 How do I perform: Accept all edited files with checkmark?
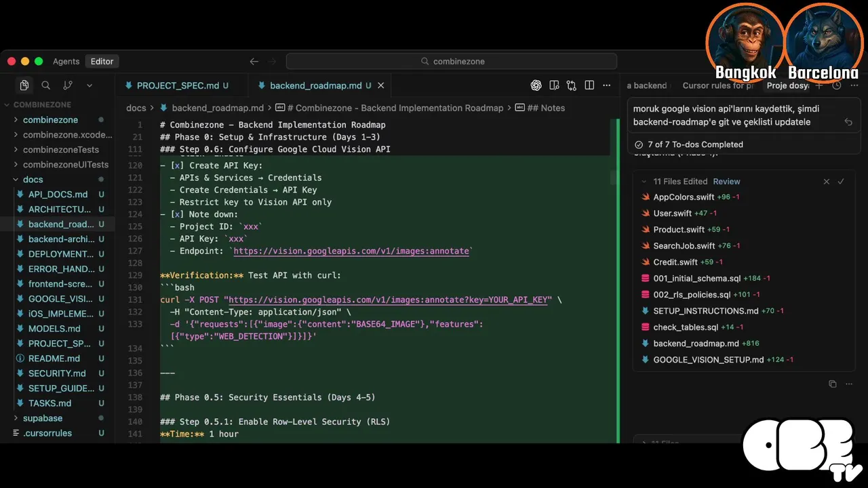click(x=841, y=182)
